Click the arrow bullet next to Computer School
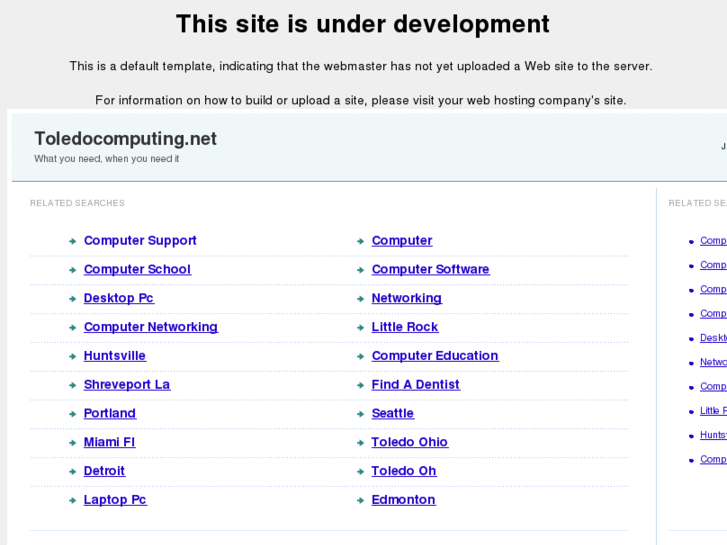This screenshot has width=727, height=545. [x=72, y=270]
